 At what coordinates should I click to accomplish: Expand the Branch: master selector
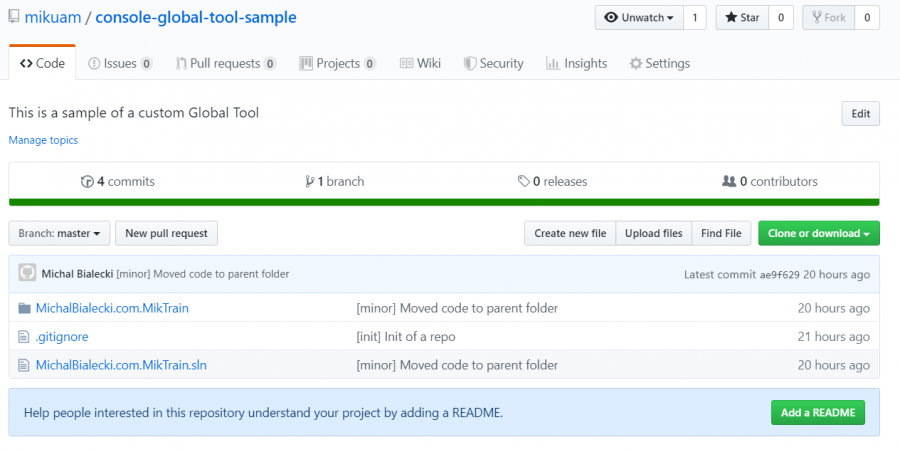(x=59, y=234)
